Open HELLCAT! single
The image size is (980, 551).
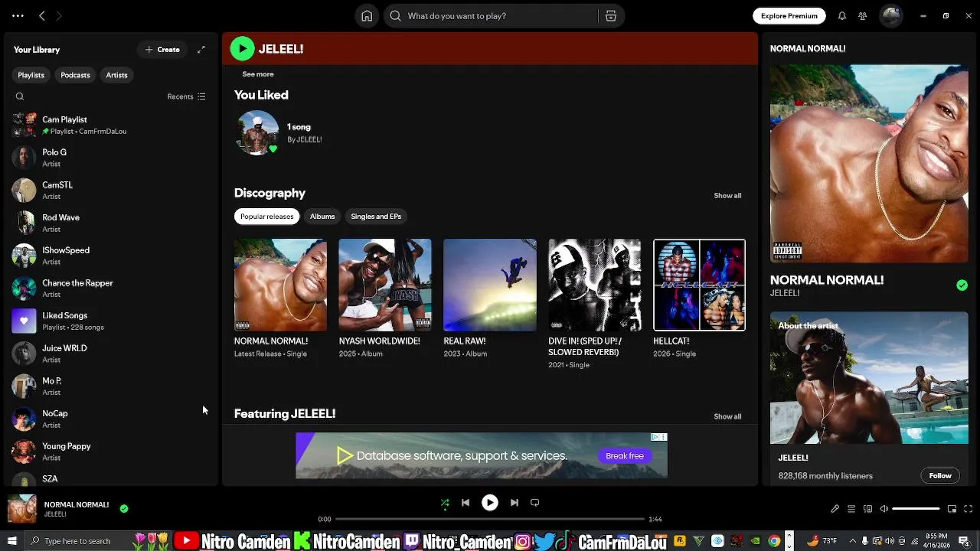pyautogui.click(x=699, y=285)
